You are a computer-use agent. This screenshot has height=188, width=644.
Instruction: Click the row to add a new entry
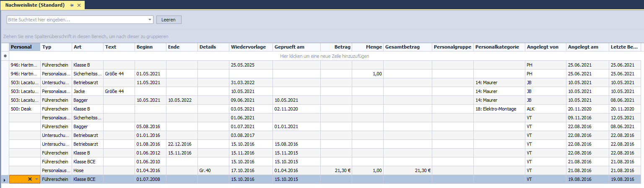point(325,56)
